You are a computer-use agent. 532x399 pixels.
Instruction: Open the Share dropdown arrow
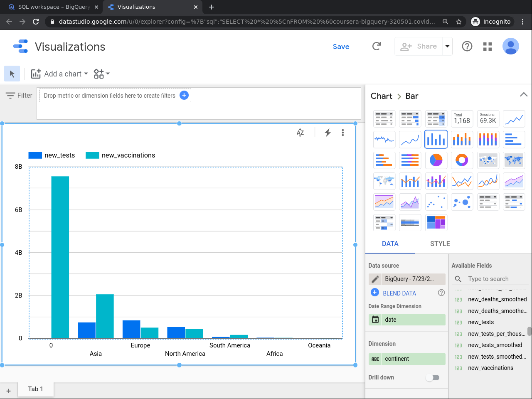pos(447,47)
